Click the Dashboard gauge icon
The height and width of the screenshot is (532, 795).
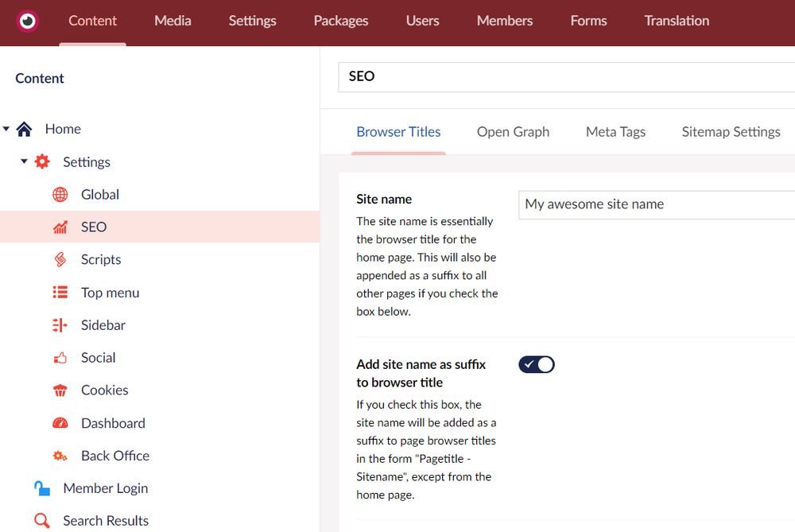point(60,423)
